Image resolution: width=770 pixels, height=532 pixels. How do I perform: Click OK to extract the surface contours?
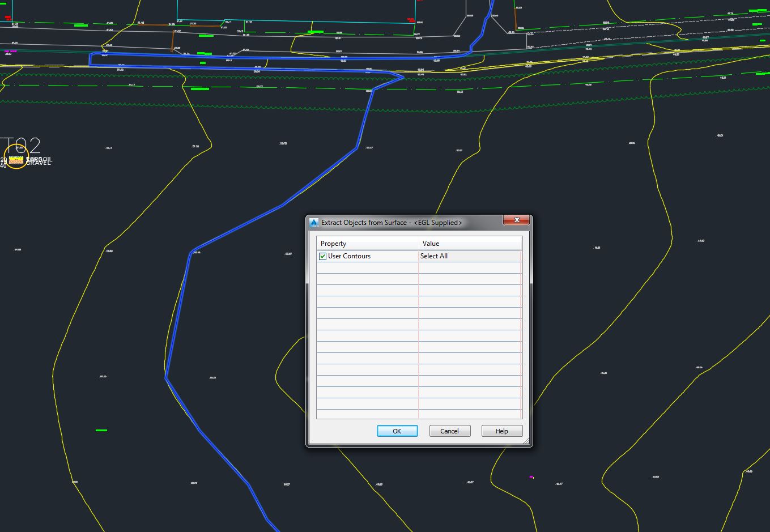(397, 431)
